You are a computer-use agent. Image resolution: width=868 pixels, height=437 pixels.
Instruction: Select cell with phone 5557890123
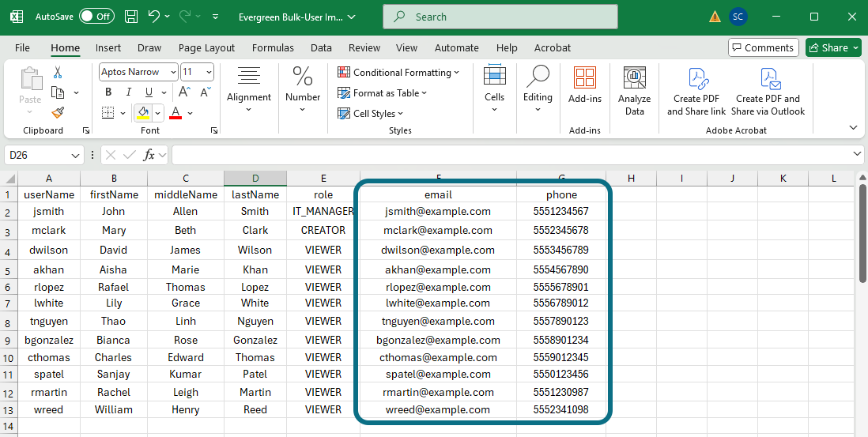click(x=561, y=322)
